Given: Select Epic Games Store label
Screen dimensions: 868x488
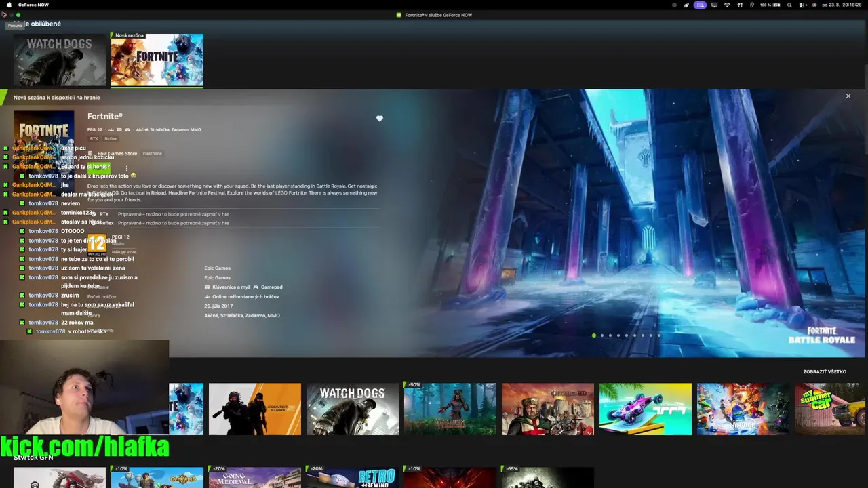Looking at the screenshot, I should pos(117,154).
